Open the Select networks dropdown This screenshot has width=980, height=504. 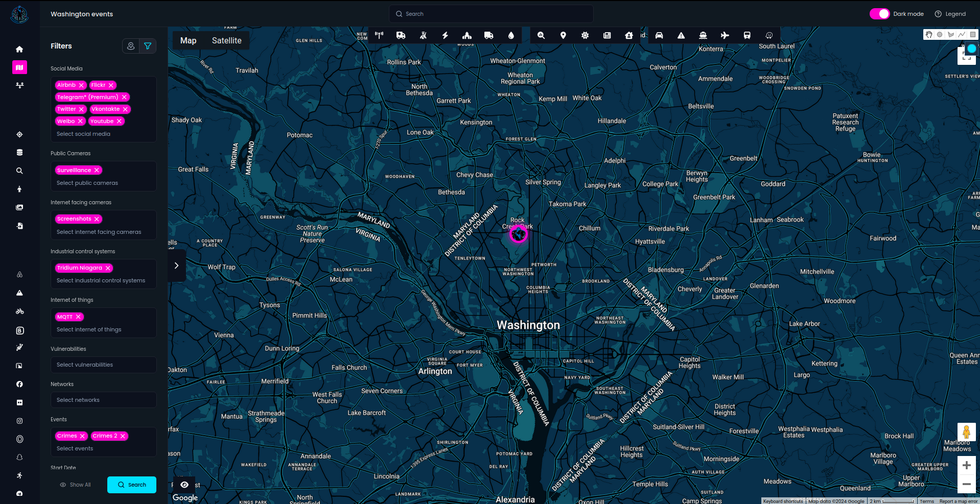coord(104,400)
